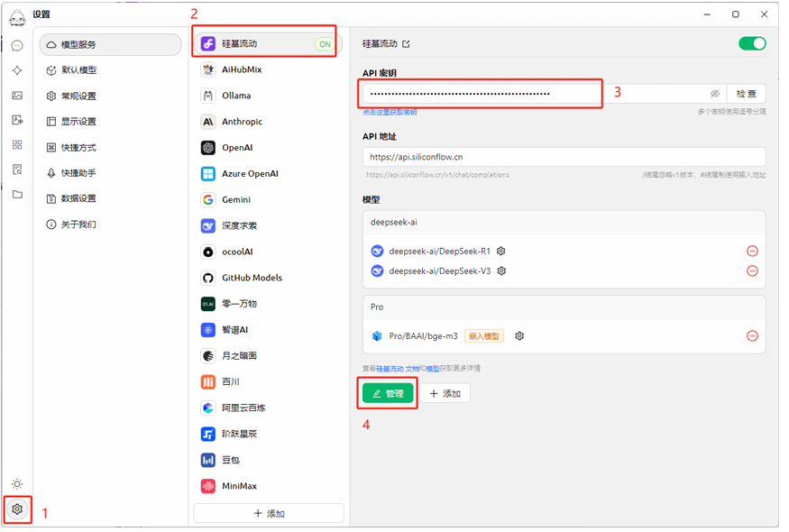This screenshot has height=532, width=789.
Task: Select the ocoolAI provider
Action: click(268, 252)
